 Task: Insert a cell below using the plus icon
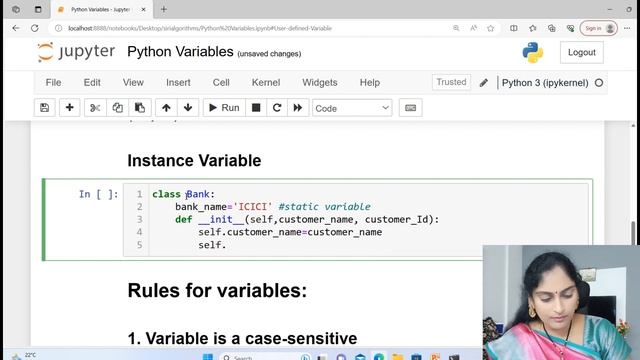(x=69, y=108)
